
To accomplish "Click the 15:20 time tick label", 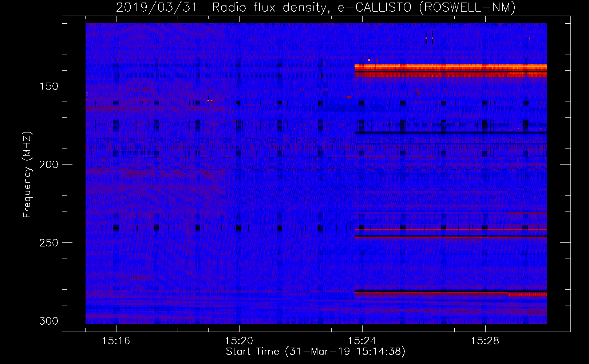I will pyautogui.click(x=239, y=341).
